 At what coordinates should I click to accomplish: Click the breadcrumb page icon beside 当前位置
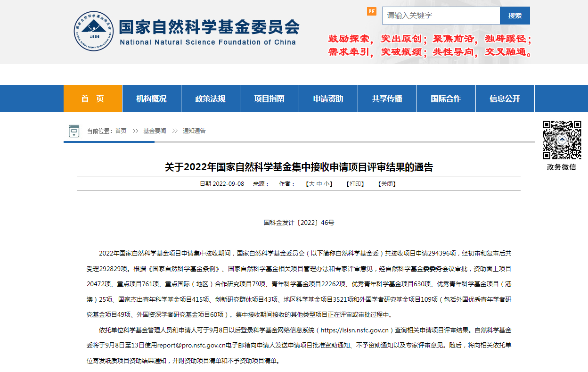pyautogui.click(x=74, y=131)
